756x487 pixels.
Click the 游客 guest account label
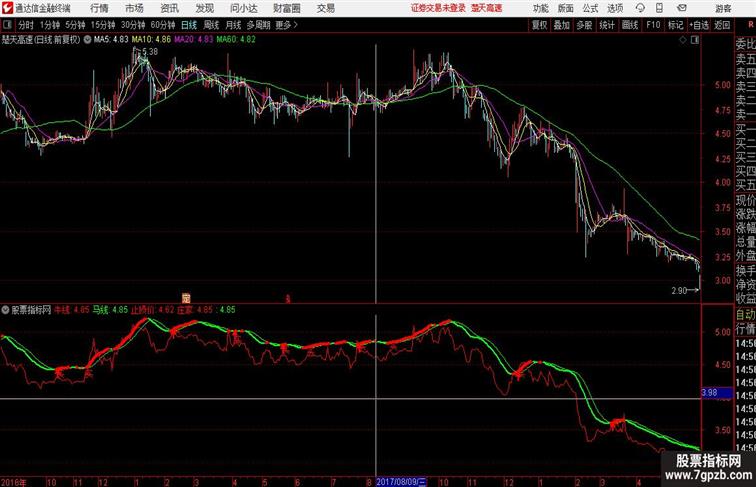723,8
